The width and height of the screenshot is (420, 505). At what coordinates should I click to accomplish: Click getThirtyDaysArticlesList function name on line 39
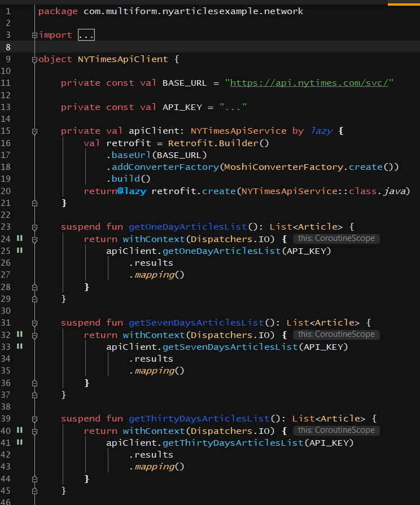click(x=199, y=419)
